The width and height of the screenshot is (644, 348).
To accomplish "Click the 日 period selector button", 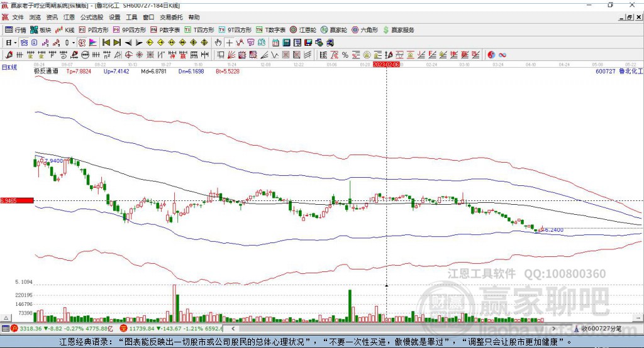I will 9,42.
